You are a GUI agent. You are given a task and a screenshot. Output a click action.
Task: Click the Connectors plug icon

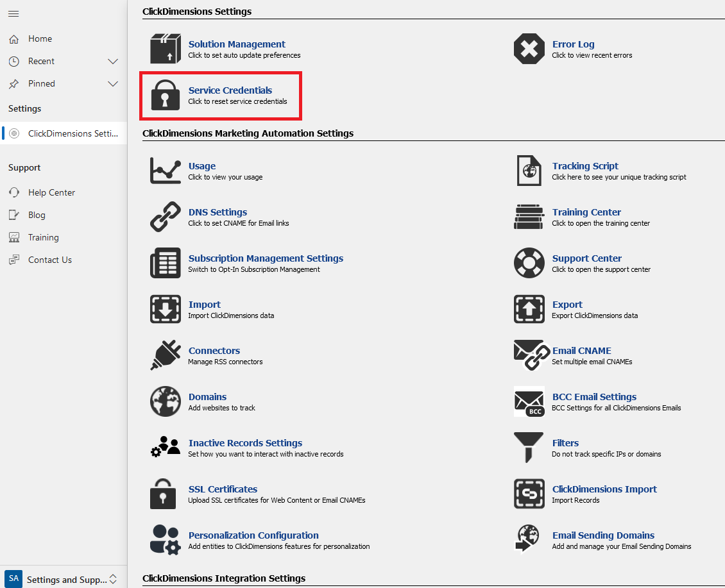coord(165,355)
